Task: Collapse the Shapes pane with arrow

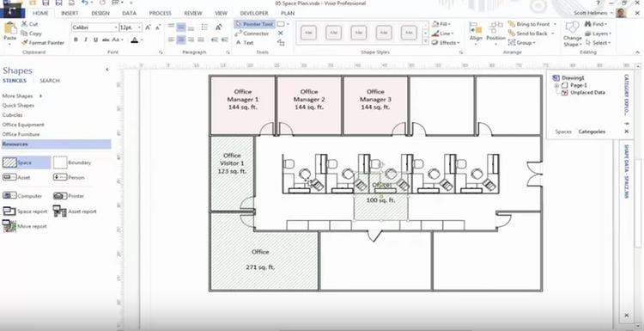Action: coord(107,70)
